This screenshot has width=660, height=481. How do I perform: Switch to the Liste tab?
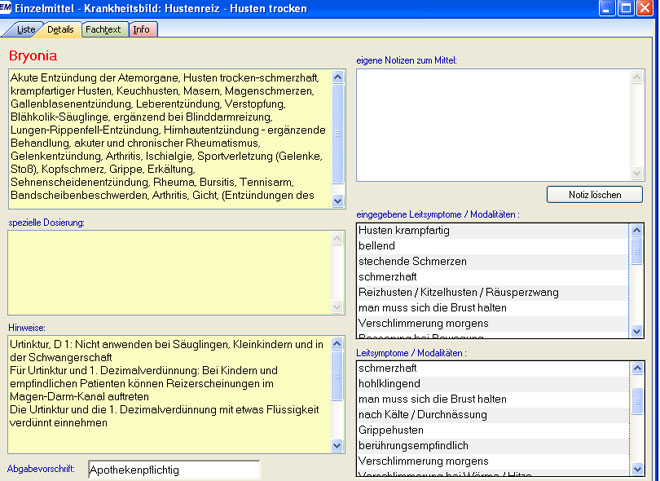25,30
